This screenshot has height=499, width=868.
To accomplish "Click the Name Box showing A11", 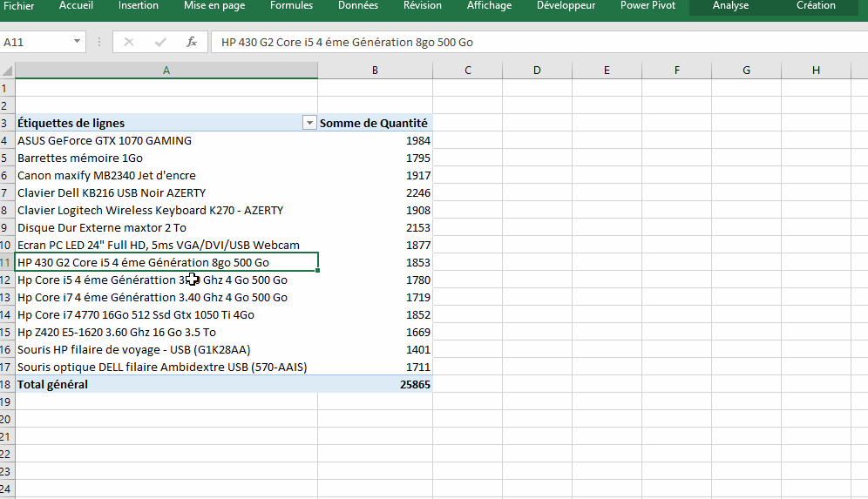I will click(36, 42).
